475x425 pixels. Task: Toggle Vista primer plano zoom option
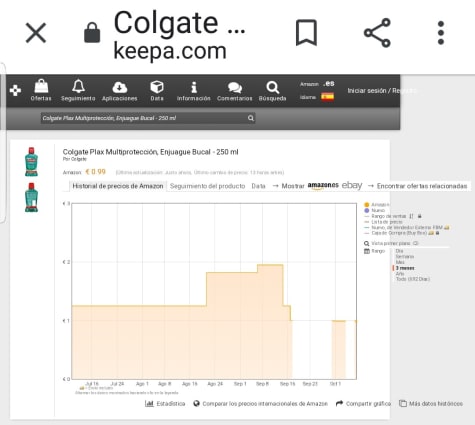(391, 243)
